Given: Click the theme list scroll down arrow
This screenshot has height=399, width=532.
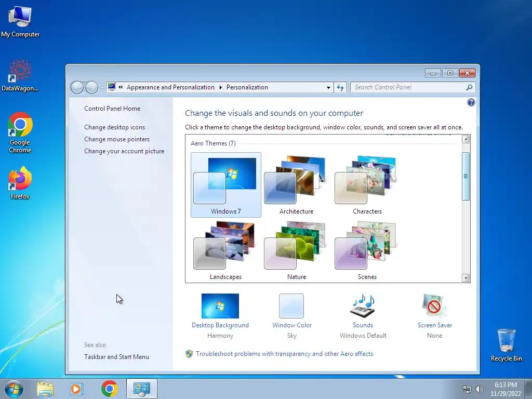Looking at the screenshot, I should point(466,278).
